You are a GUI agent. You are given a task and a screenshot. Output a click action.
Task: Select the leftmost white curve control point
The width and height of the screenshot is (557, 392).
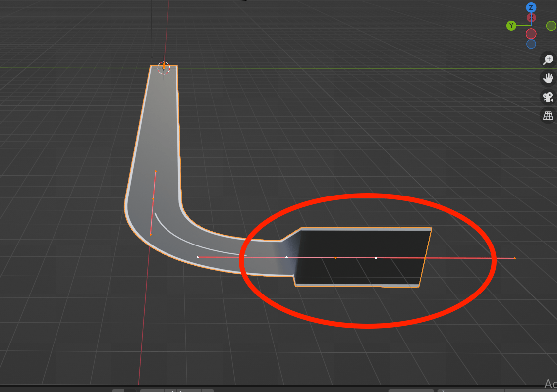[197, 257]
